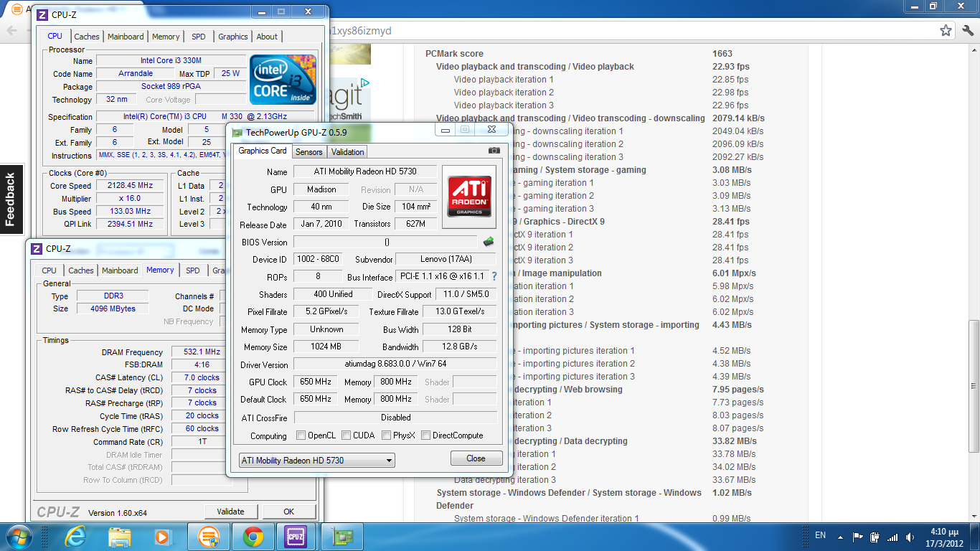The image size is (980, 551).
Task: Enable the PhysX checkbox
Action: click(387, 435)
